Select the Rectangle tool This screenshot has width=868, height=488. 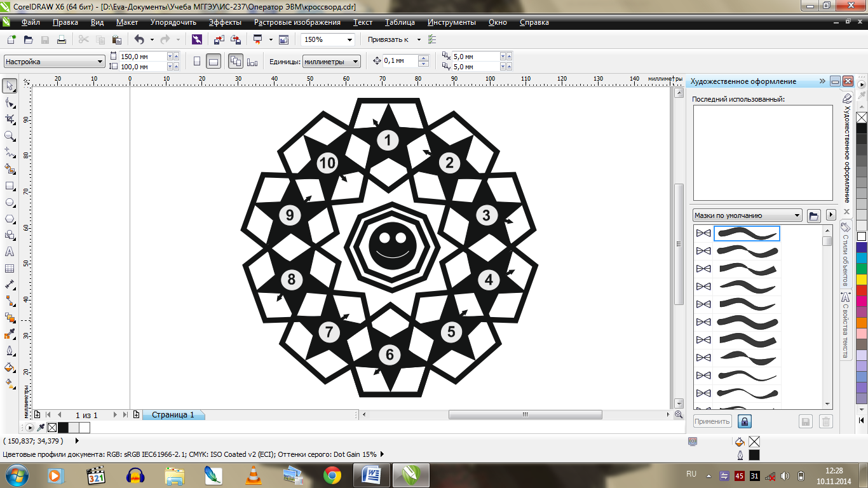coord(10,186)
